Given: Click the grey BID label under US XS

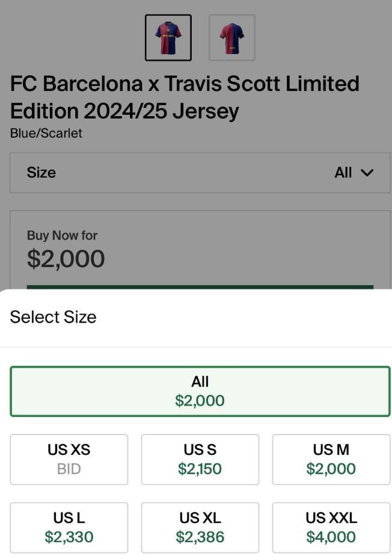Looking at the screenshot, I should pos(69,469).
